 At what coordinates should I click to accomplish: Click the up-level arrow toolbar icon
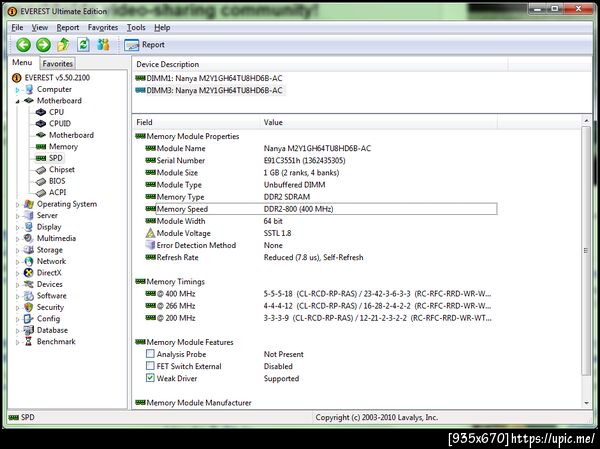[63, 45]
